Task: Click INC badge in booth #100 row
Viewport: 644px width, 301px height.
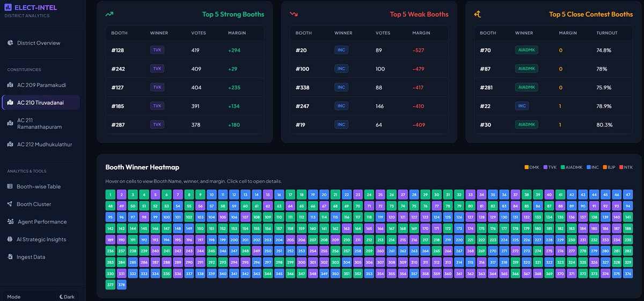Action: point(341,69)
